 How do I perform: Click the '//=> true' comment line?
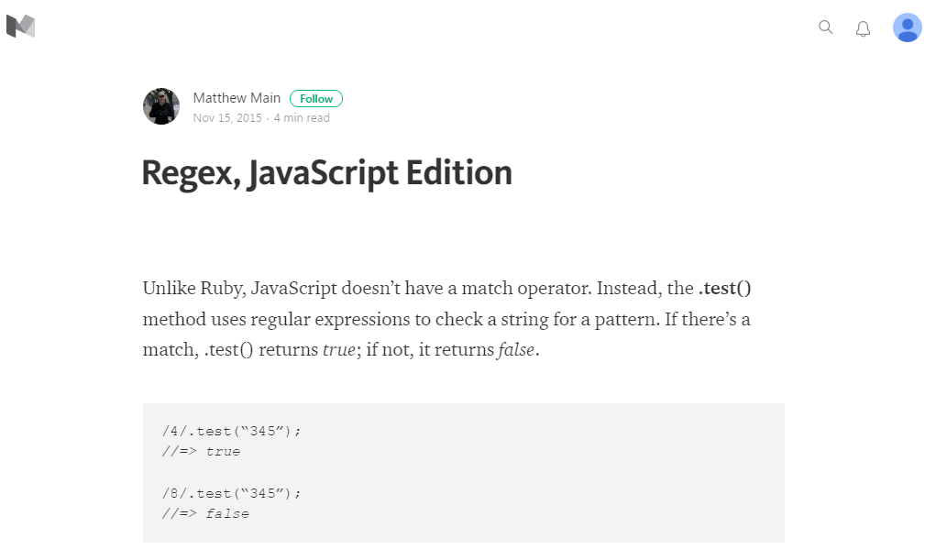(x=202, y=451)
